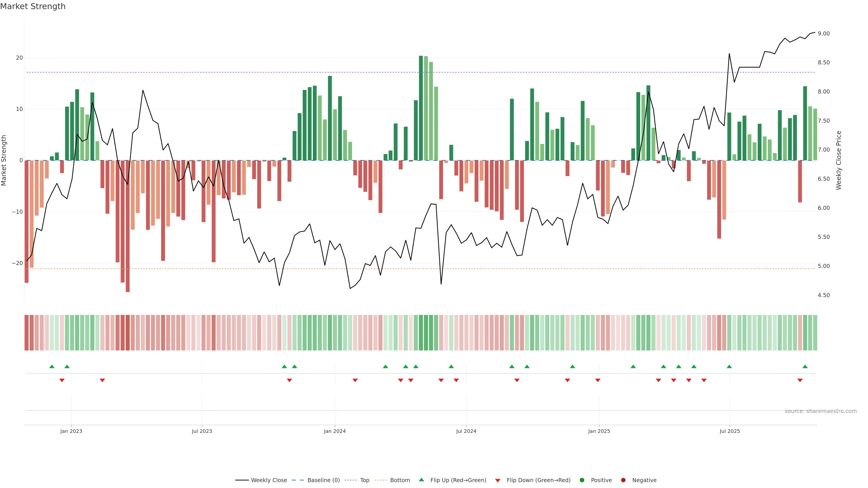
Task: Click the Jan 2024 x-axis label
Action: (335, 431)
